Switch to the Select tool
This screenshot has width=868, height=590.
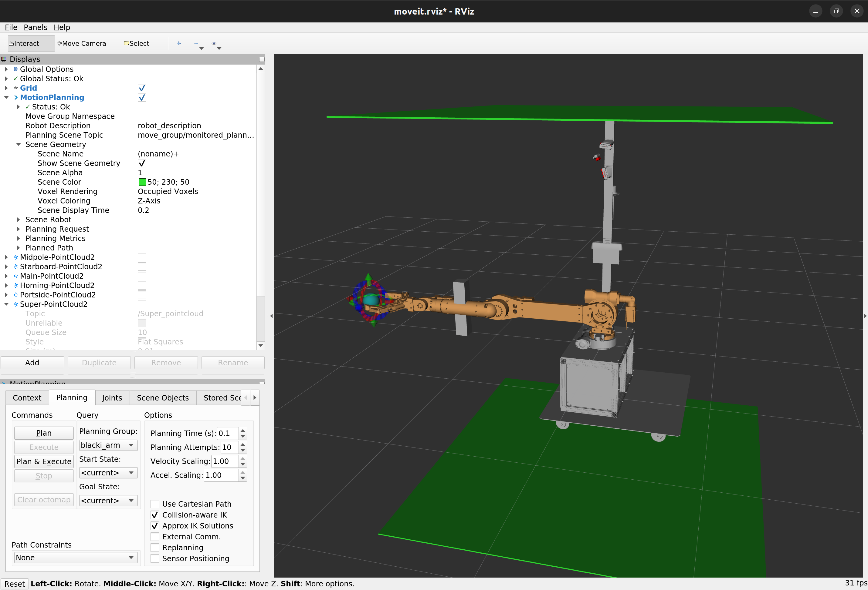[136, 43]
